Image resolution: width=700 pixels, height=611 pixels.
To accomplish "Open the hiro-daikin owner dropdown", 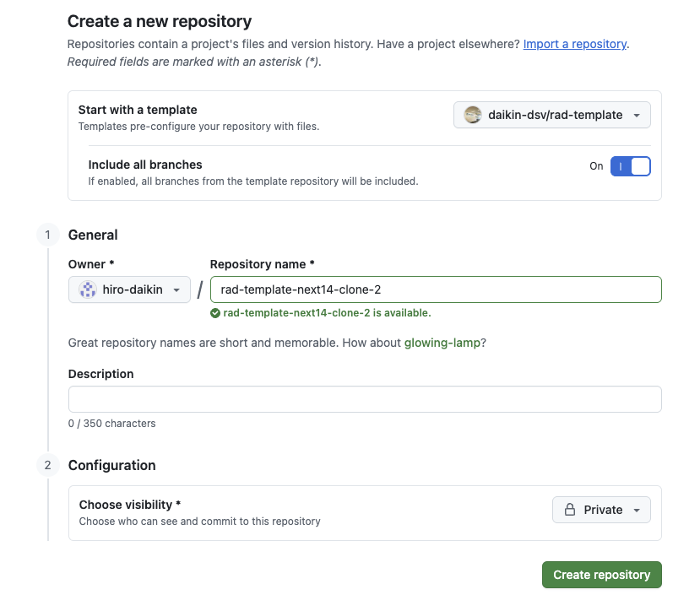I will (x=129, y=289).
